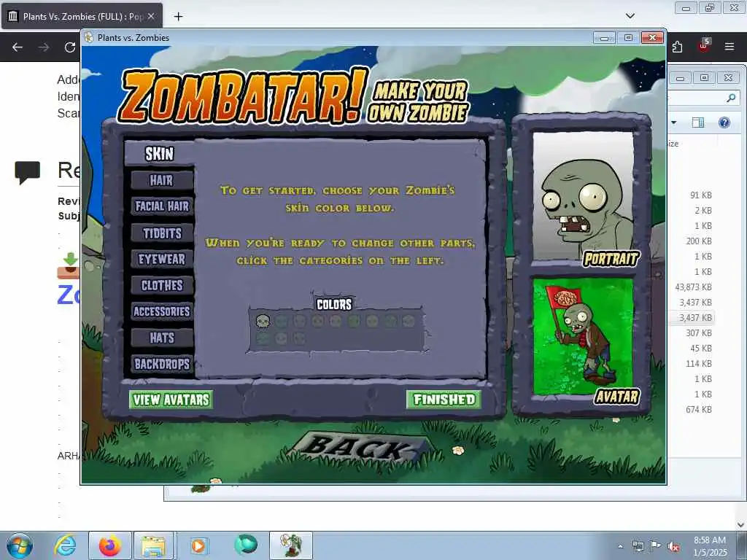
Task: Click the flag zombie avatar preview
Action: [583, 337]
